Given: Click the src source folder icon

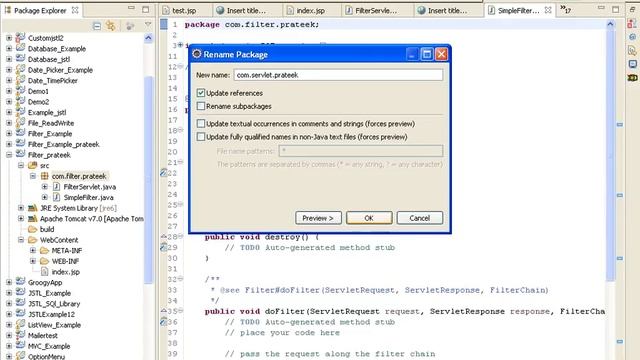Looking at the screenshot, I should pyautogui.click(x=33, y=165).
